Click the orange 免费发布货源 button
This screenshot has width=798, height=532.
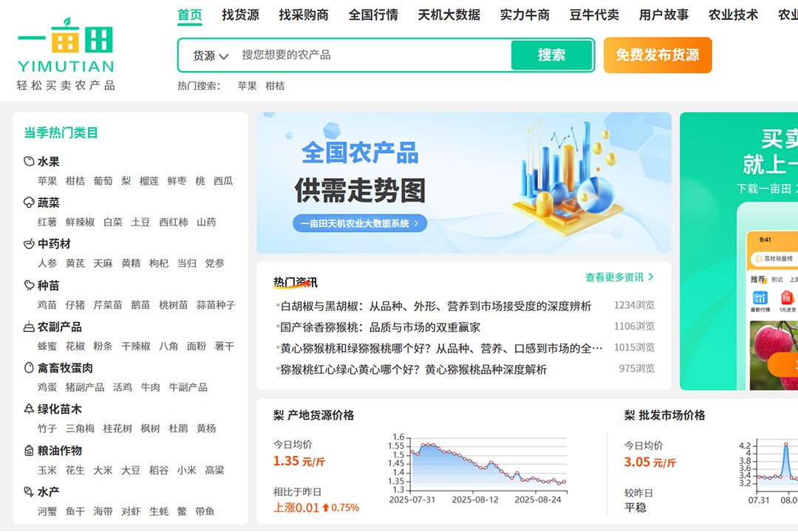click(657, 55)
